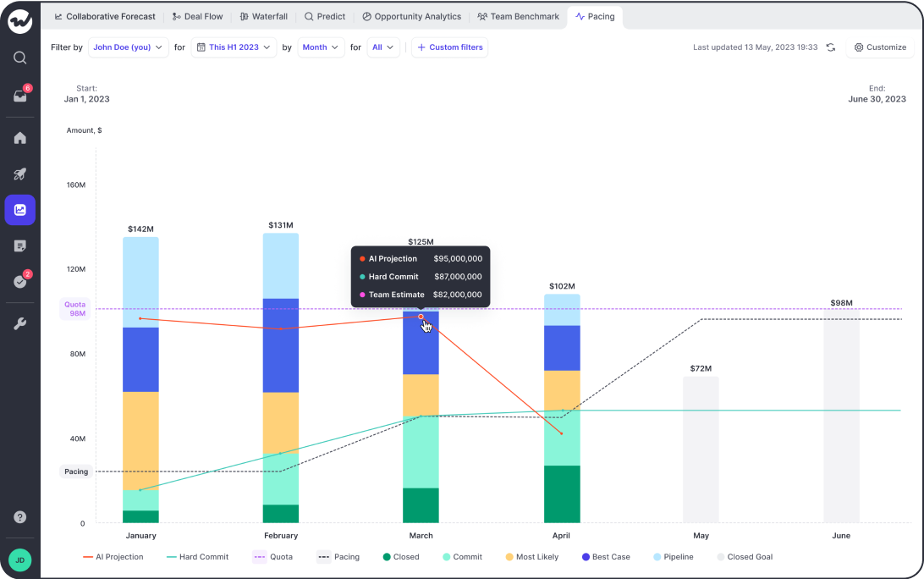The width and height of the screenshot is (924, 579).
Task: Switch to the Waterfall tab
Action: coord(264,17)
